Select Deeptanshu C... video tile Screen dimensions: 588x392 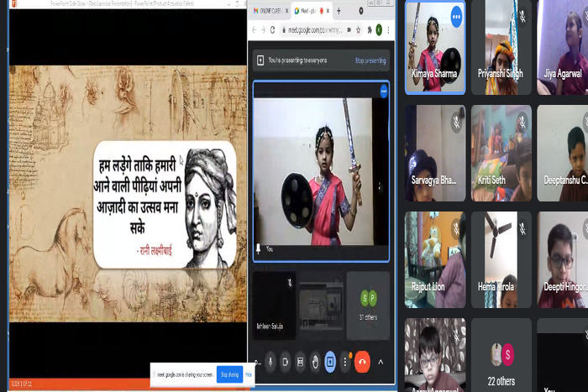[563, 153]
